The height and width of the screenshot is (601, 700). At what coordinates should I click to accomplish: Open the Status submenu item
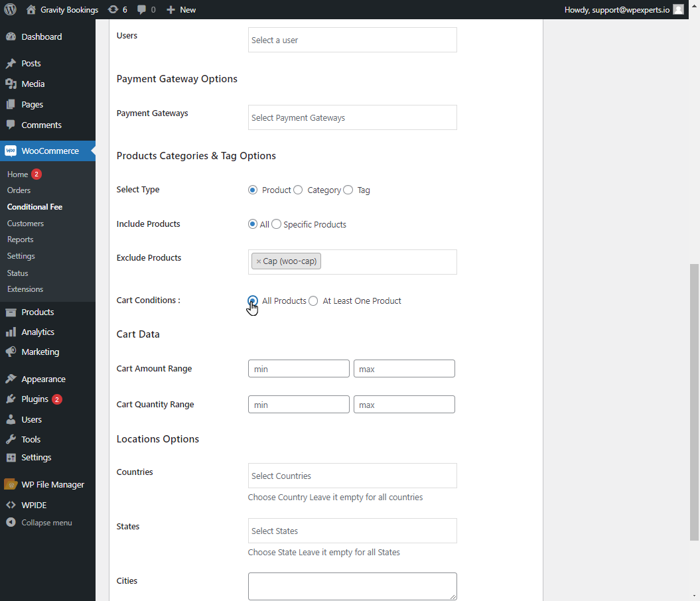point(17,273)
